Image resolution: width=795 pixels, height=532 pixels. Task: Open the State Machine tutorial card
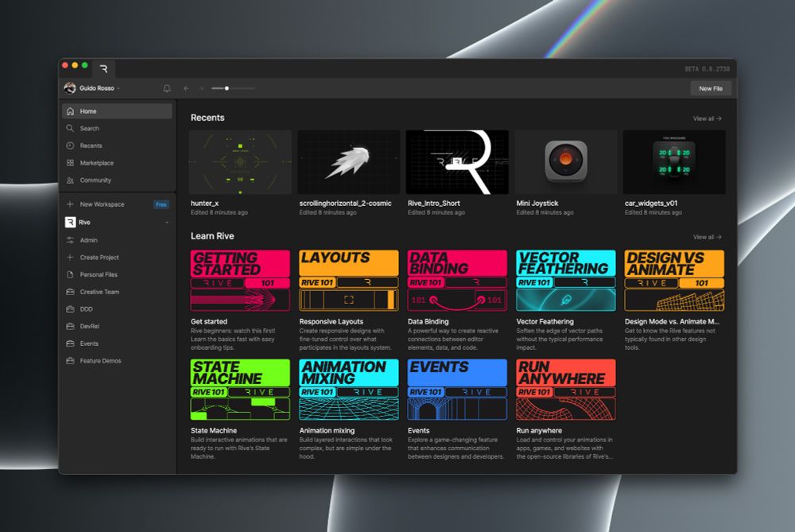[240, 390]
